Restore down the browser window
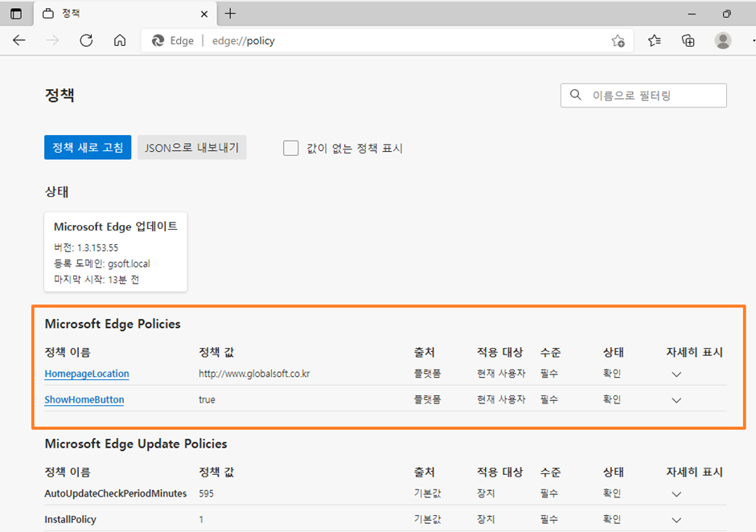Image resolution: width=756 pixels, height=532 pixels. [726, 14]
